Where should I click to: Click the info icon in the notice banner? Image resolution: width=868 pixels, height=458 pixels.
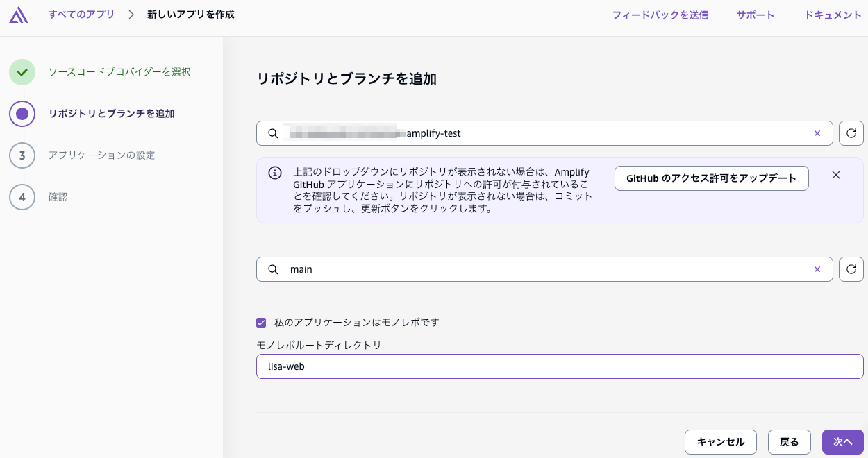click(274, 172)
